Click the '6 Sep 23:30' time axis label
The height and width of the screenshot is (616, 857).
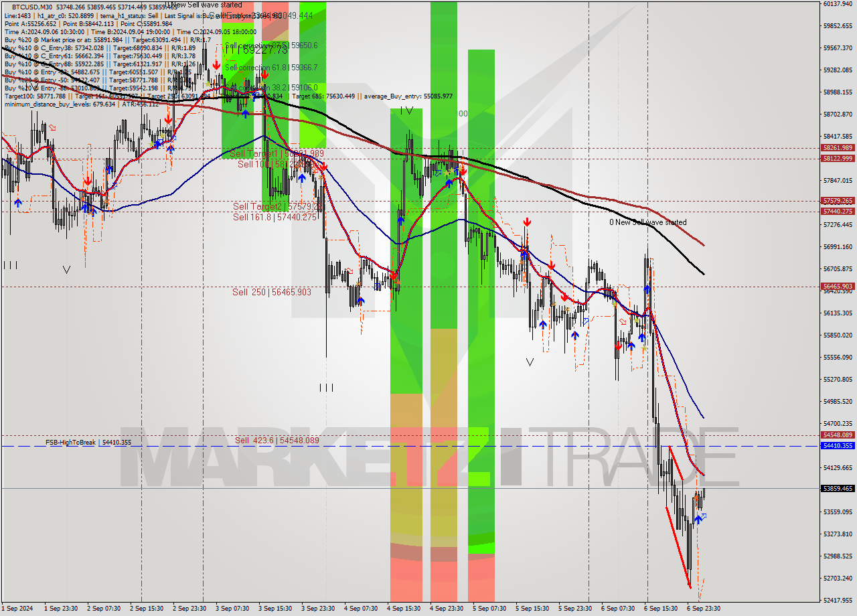coord(704,609)
